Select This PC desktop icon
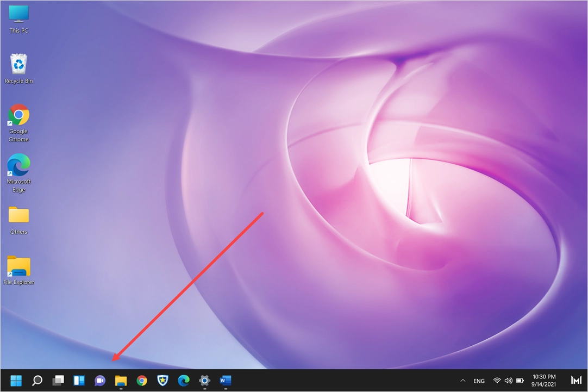 point(19,20)
